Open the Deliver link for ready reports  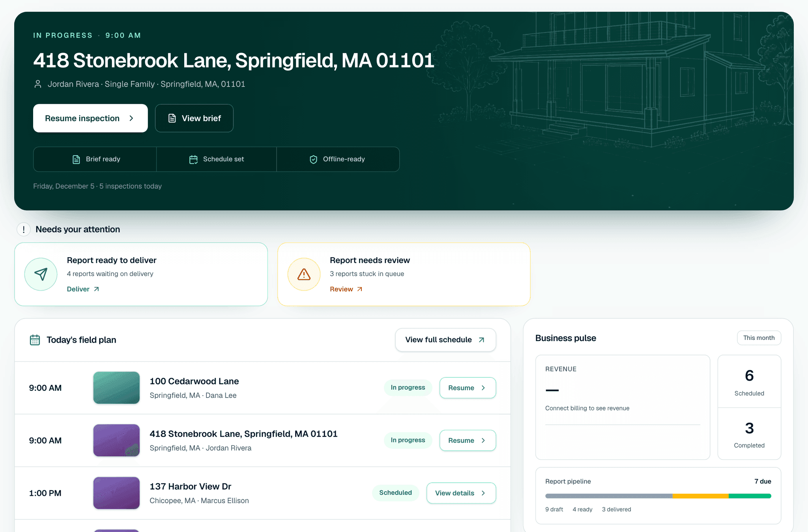pyautogui.click(x=83, y=289)
